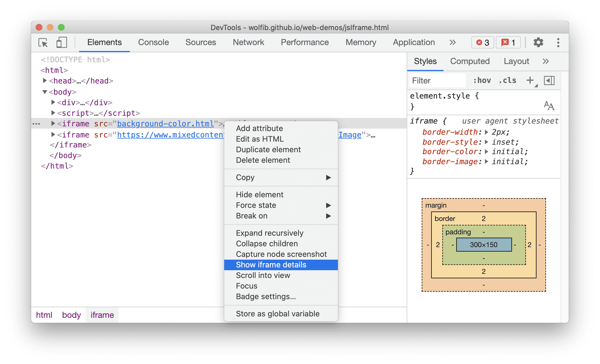This screenshot has height=364, width=600.
Task: Click the DevTools settings gear icon
Action: pyautogui.click(x=537, y=42)
